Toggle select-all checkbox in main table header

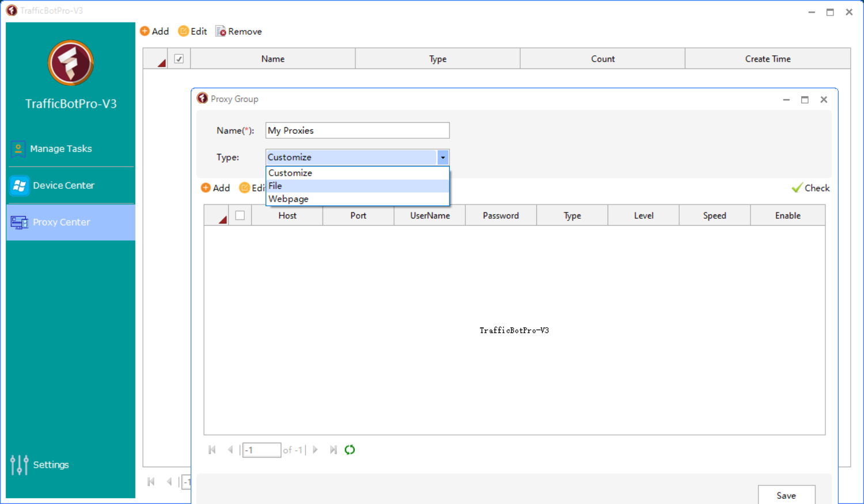[179, 59]
